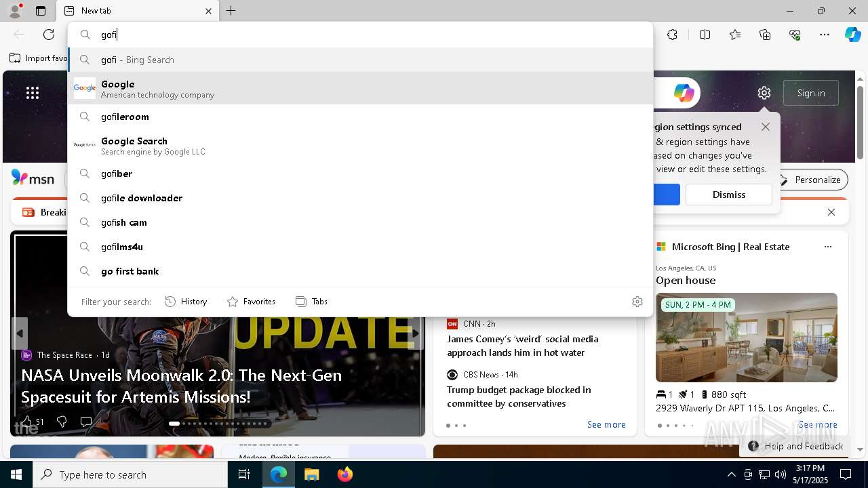Open search filter settings gear

tap(637, 302)
